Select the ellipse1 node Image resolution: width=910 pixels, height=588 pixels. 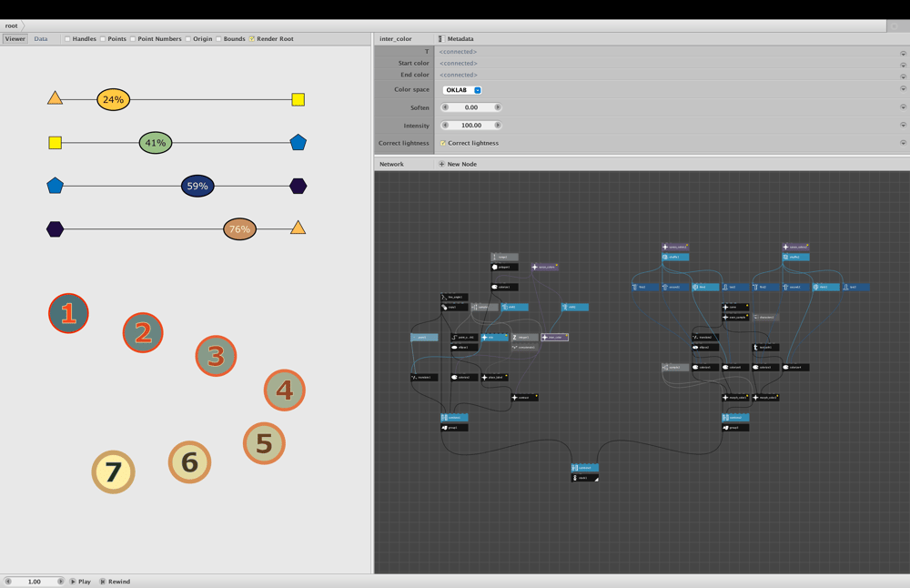click(x=464, y=347)
